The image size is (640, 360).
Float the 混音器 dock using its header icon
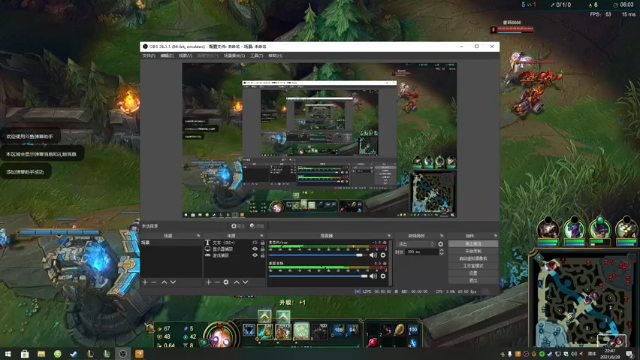[389, 236]
